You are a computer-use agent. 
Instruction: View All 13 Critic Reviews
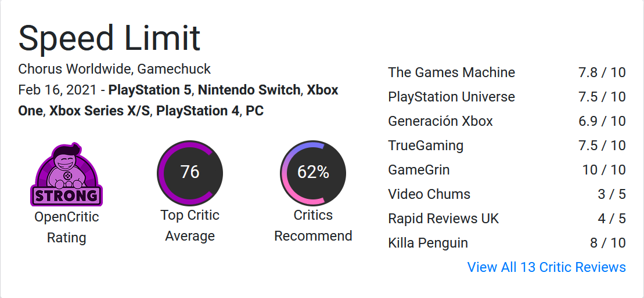coord(546,267)
